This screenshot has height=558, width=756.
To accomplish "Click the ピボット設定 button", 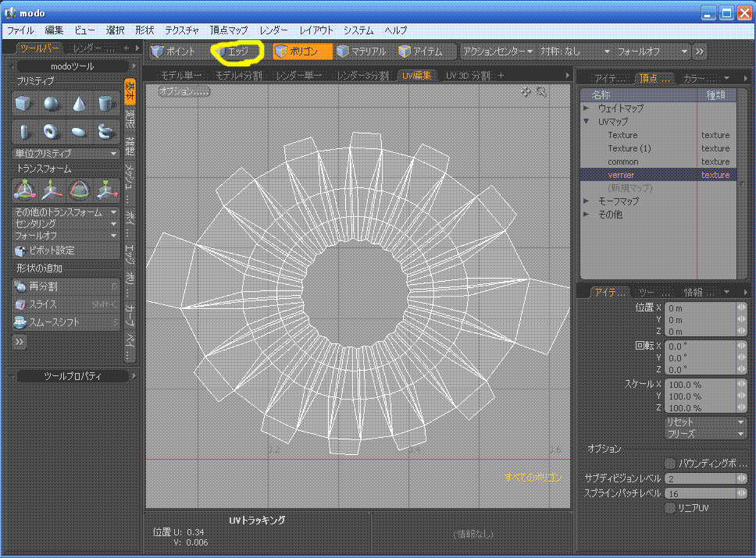I will (x=52, y=251).
